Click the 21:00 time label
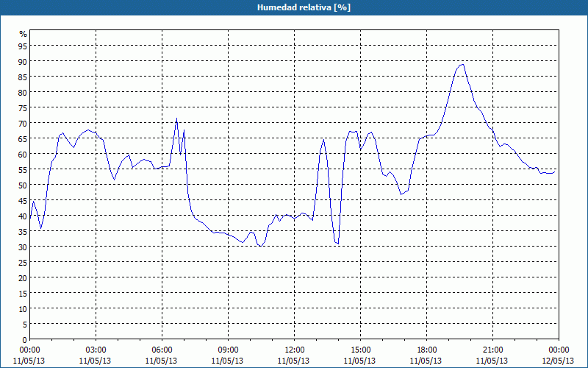This screenshot has width=588, height=368. tap(492, 350)
